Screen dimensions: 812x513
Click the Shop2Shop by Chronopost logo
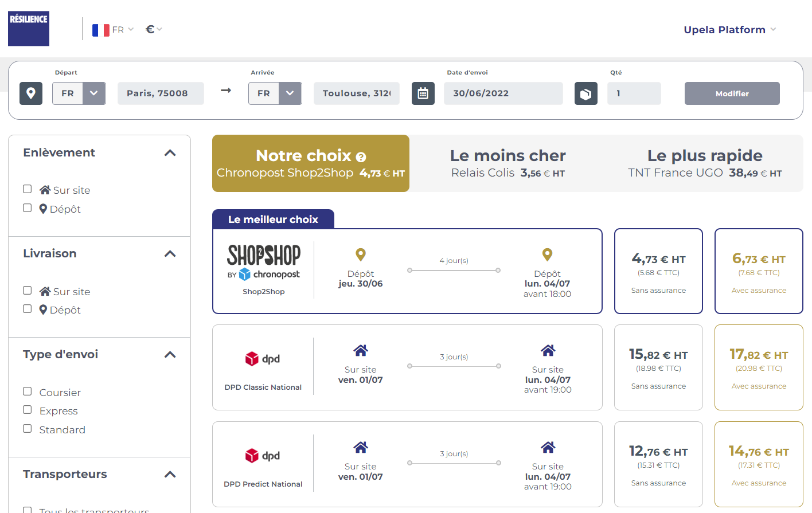point(264,263)
